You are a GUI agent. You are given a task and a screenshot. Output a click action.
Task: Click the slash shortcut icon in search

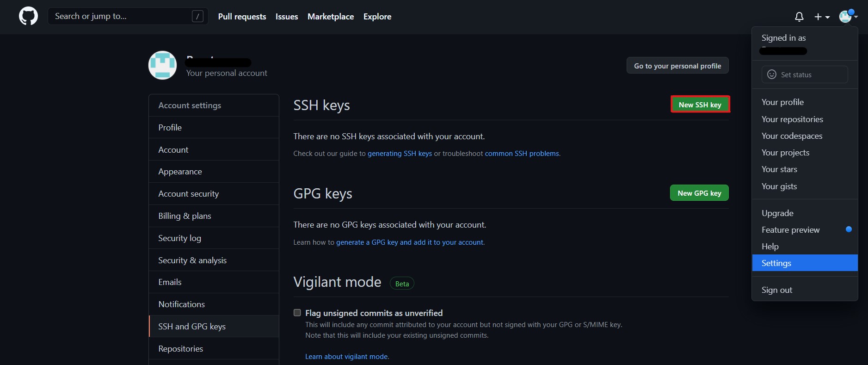tap(197, 17)
